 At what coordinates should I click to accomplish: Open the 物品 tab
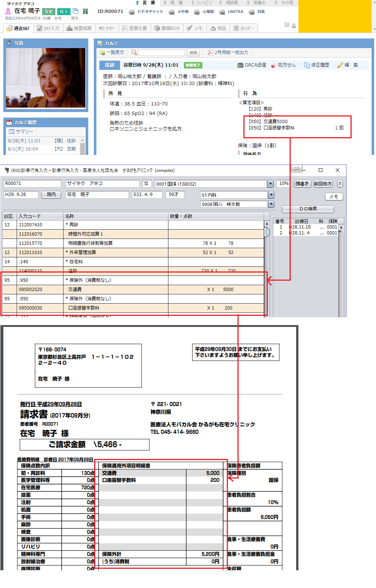218,28
